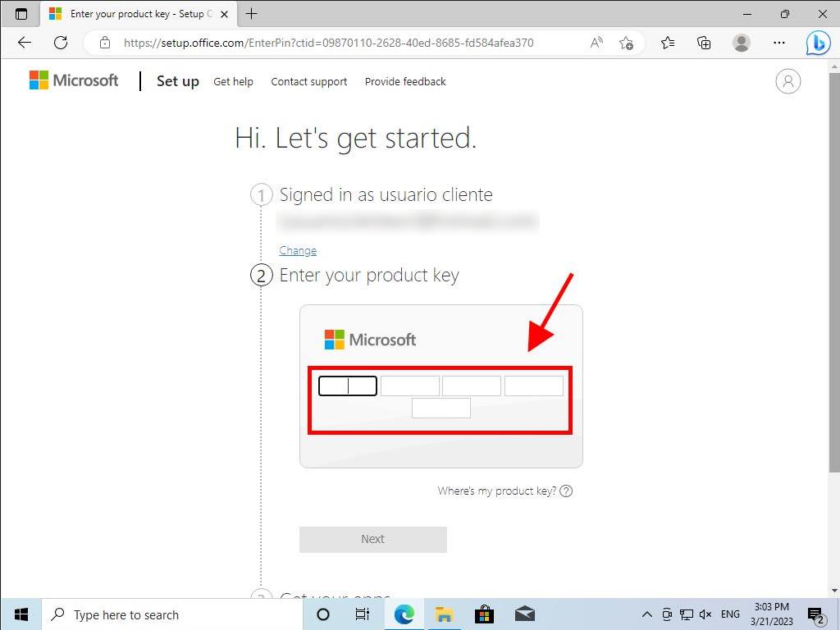The height and width of the screenshot is (630, 840).
Task: Refresh the setup.office.com page
Action: (x=61, y=43)
